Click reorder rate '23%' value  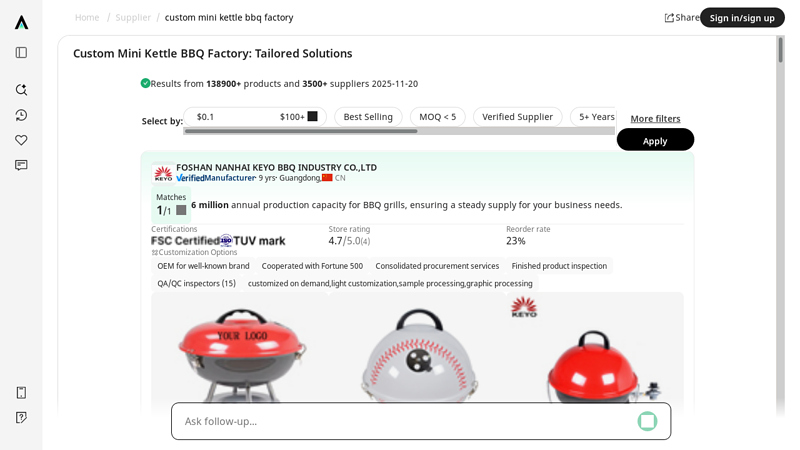point(516,241)
